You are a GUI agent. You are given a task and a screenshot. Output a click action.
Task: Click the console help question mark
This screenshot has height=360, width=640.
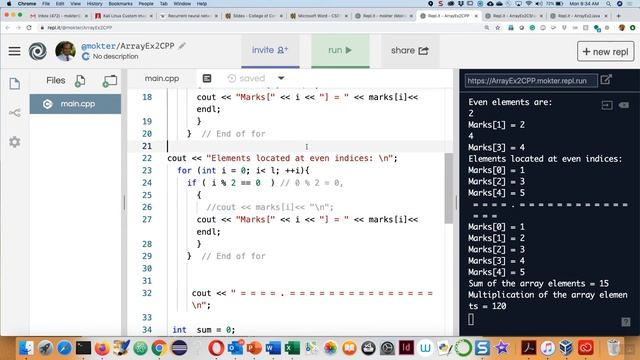pos(626,322)
